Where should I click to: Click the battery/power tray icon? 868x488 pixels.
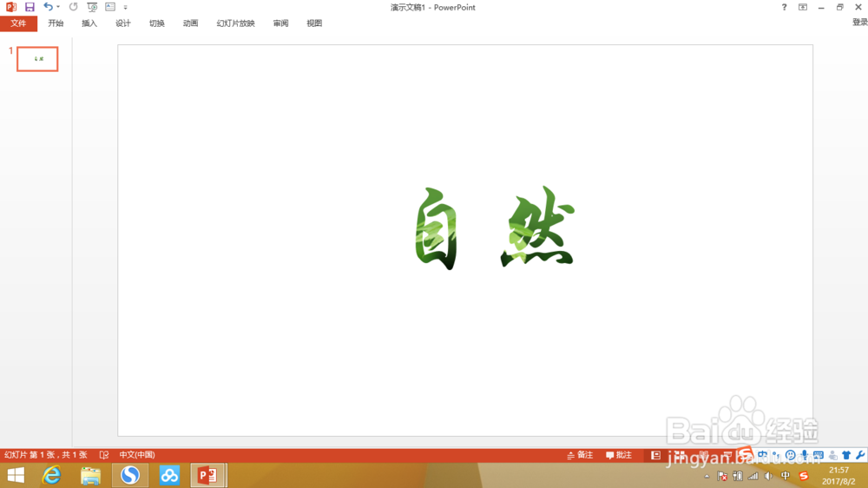737,476
